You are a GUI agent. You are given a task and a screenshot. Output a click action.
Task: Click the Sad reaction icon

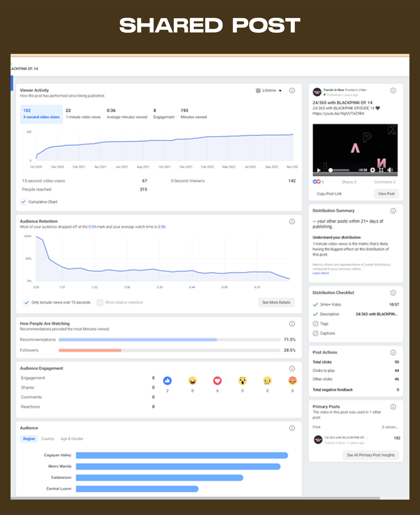pyautogui.click(x=267, y=381)
